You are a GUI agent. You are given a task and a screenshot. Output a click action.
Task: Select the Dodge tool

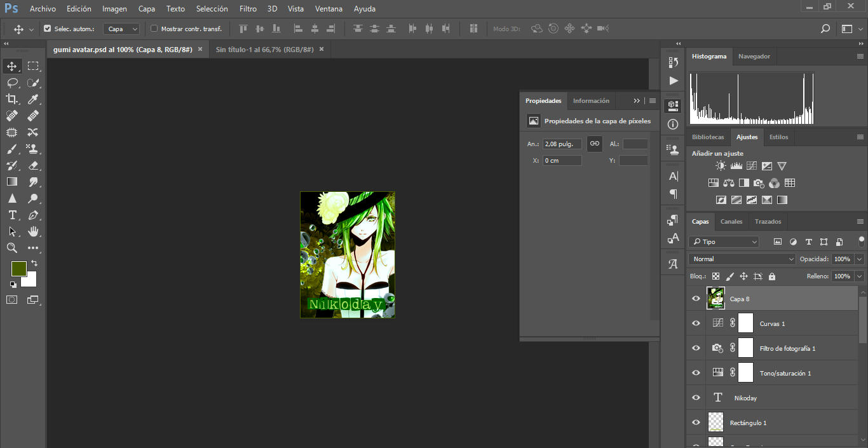(x=33, y=198)
